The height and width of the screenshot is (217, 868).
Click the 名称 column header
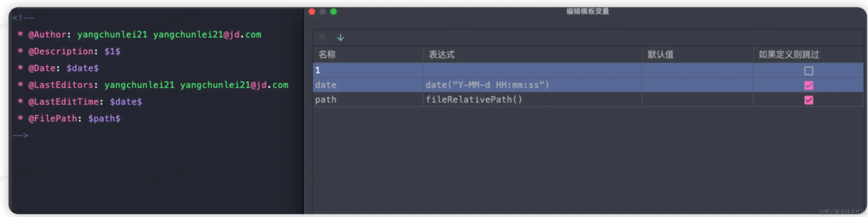click(x=327, y=55)
